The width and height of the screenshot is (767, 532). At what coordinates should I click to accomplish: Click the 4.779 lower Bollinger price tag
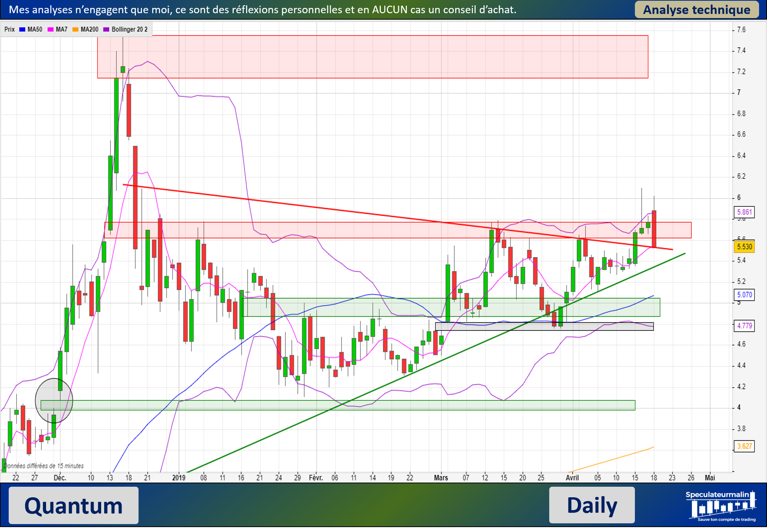pyautogui.click(x=744, y=326)
